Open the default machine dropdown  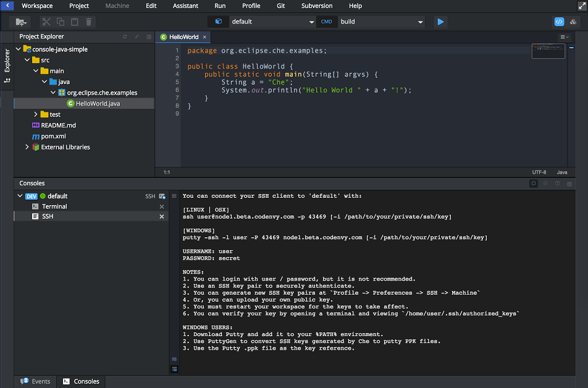coord(311,22)
